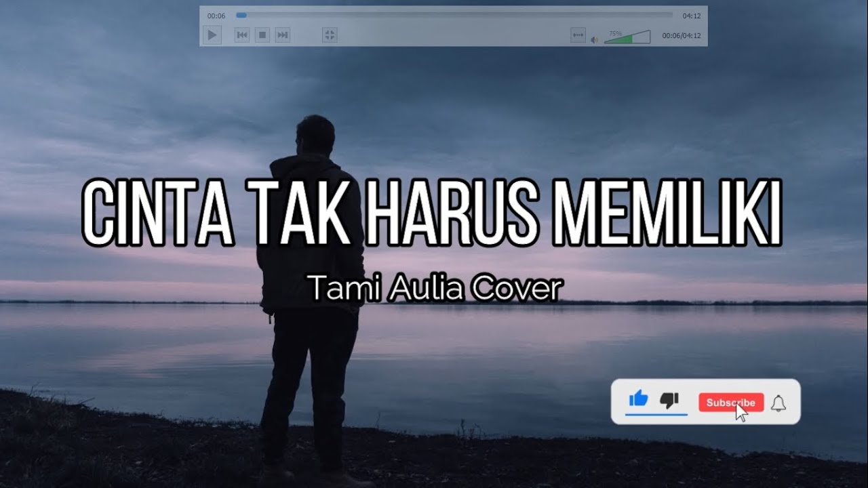The width and height of the screenshot is (868, 488).
Task: Skip to the previous track
Action: (242, 35)
